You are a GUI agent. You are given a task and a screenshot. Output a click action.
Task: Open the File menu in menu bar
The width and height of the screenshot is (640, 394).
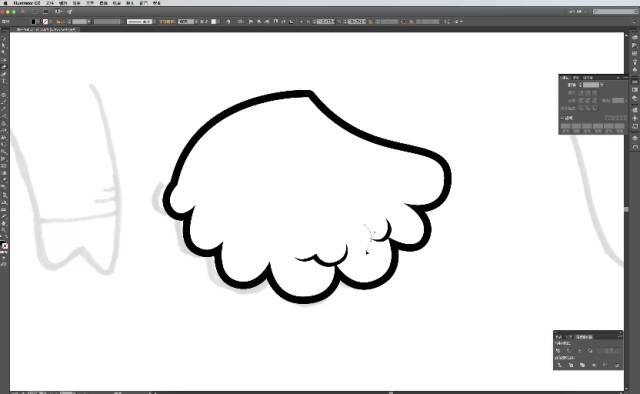coord(50,3)
